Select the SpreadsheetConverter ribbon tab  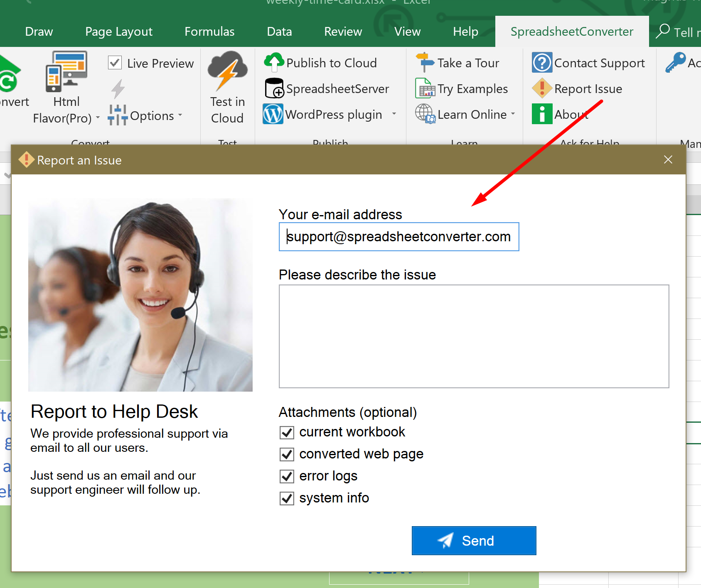click(x=572, y=31)
